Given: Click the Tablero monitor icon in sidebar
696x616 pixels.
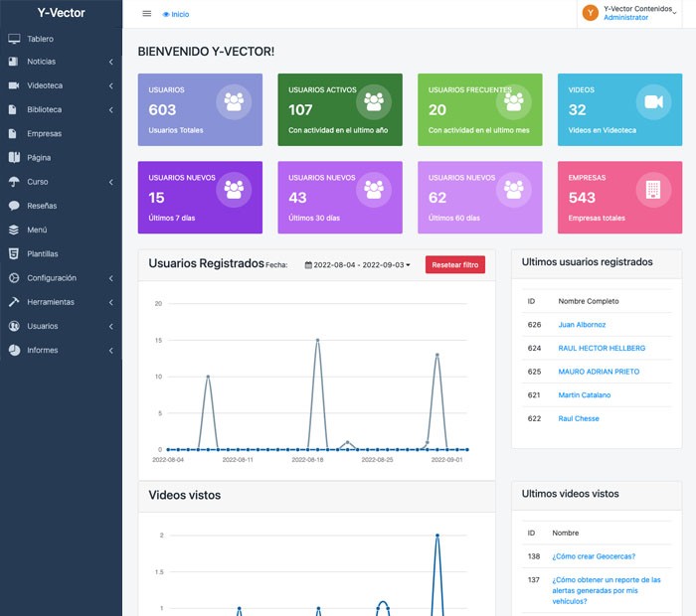Looking at the screenshot, I should click(x=14, y=39).
